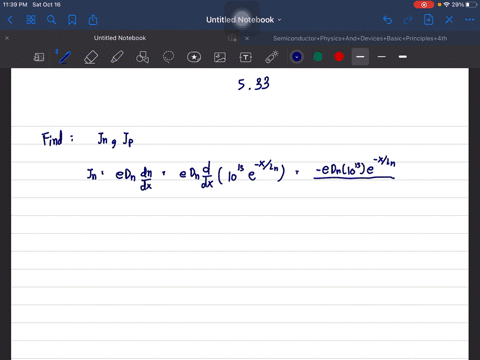Open the share/export menu
Screen dimensions: 480x360
93,20
